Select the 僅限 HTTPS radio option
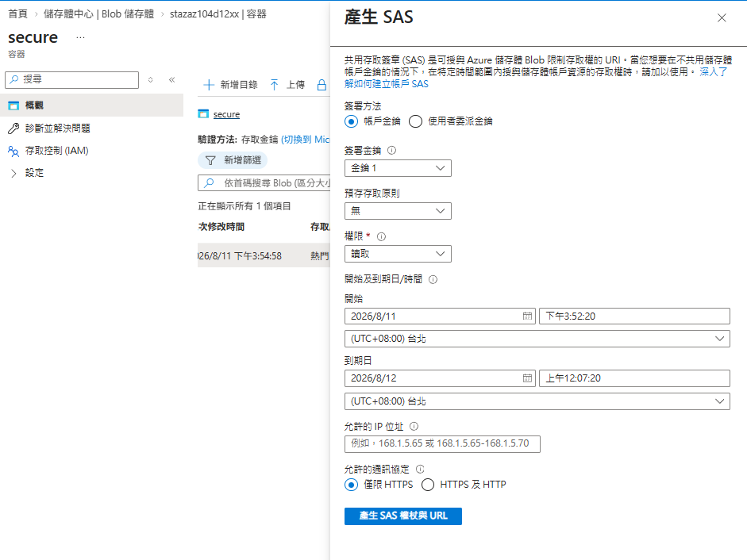747x560 pixels. (351, 485)
